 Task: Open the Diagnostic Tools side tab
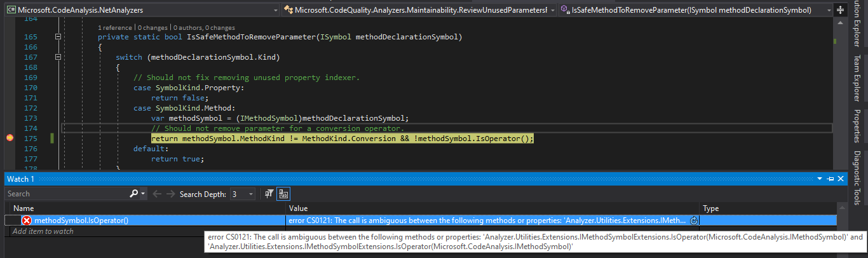(857, 177)
